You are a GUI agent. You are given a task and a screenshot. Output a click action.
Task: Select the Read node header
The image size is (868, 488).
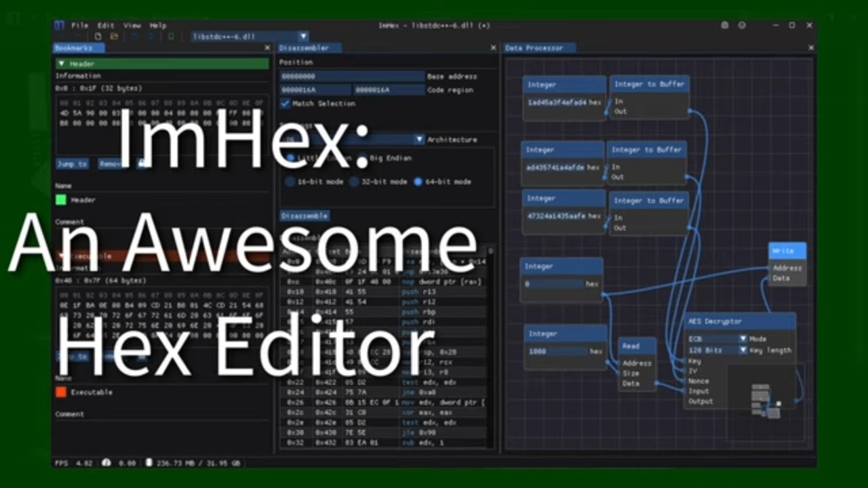(x=637, y=346)
